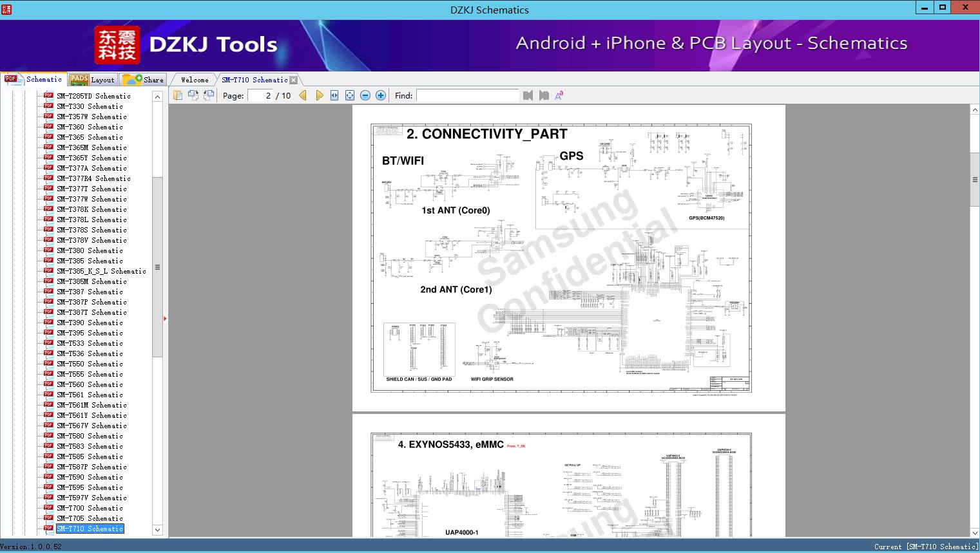
Task: Select SM-T377T Schematic
Action: click(x=91, y=189)
